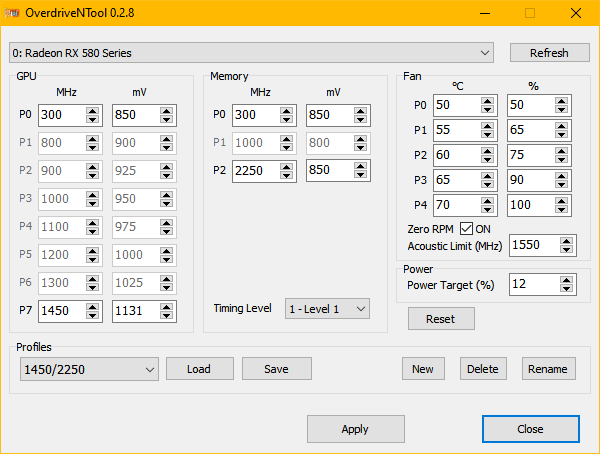Decrease Memory P2 mV with down arrow
The image size is (600, 454).
360,175
